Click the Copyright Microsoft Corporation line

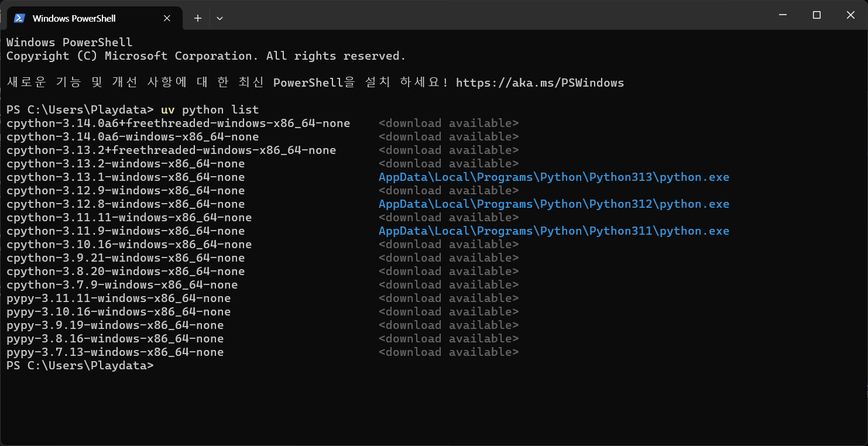(206, 56)
